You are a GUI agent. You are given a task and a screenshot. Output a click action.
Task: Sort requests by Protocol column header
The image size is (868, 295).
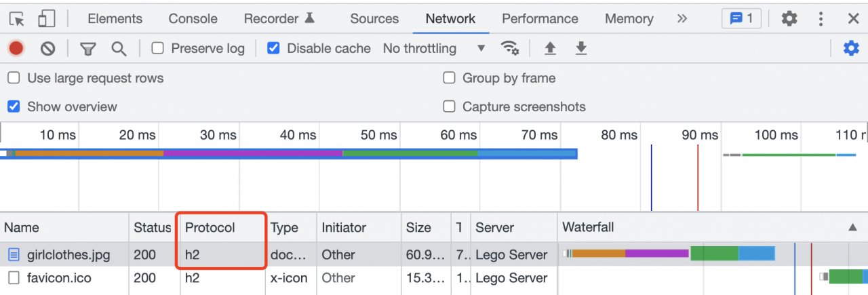click(210, 228)
